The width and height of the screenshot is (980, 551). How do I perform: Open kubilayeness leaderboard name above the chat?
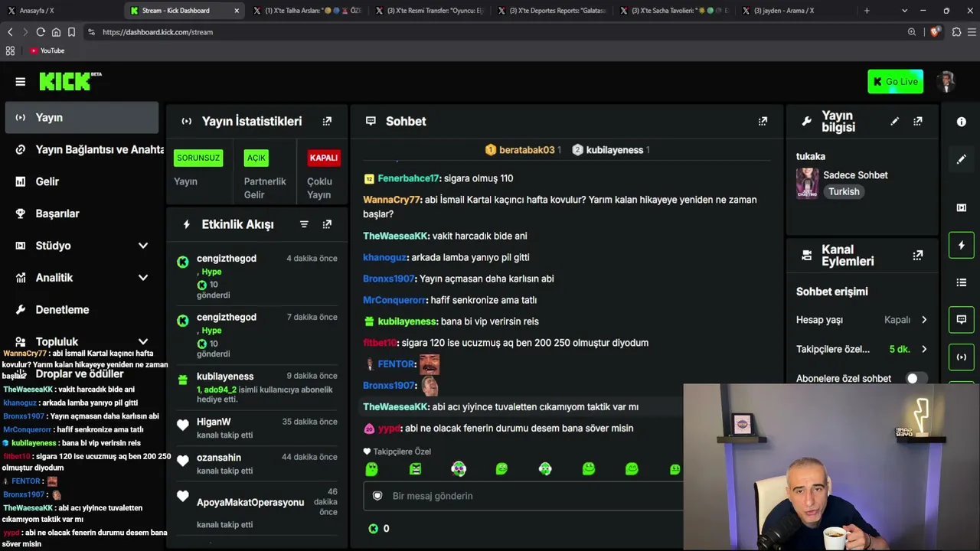click(614, 150)
